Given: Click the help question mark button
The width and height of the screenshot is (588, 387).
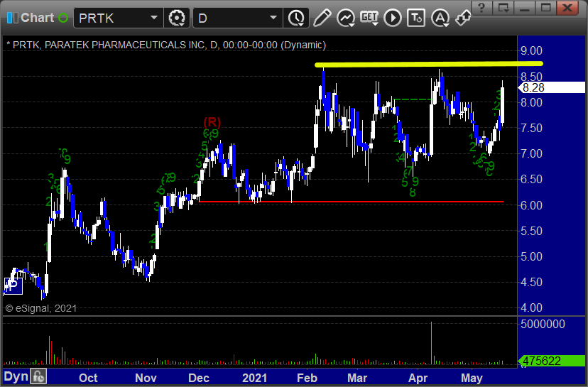Looking at the screenshot, I should (x=482, y=8).
